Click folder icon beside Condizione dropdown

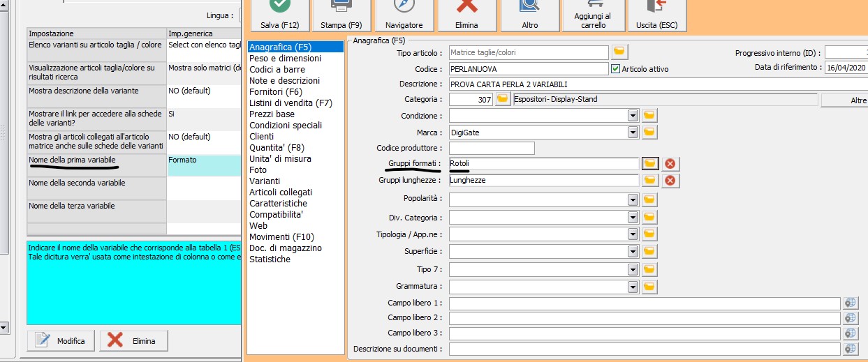(x=649, y=115)
